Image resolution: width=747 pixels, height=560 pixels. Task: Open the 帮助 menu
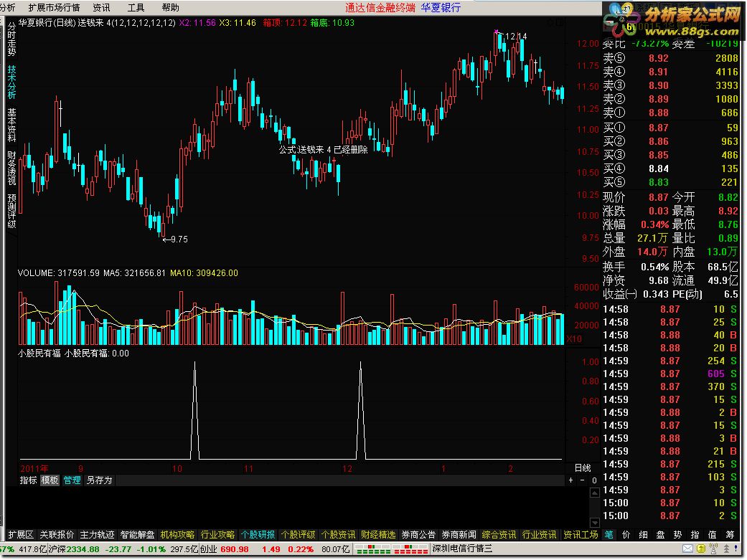click(170, 8)
